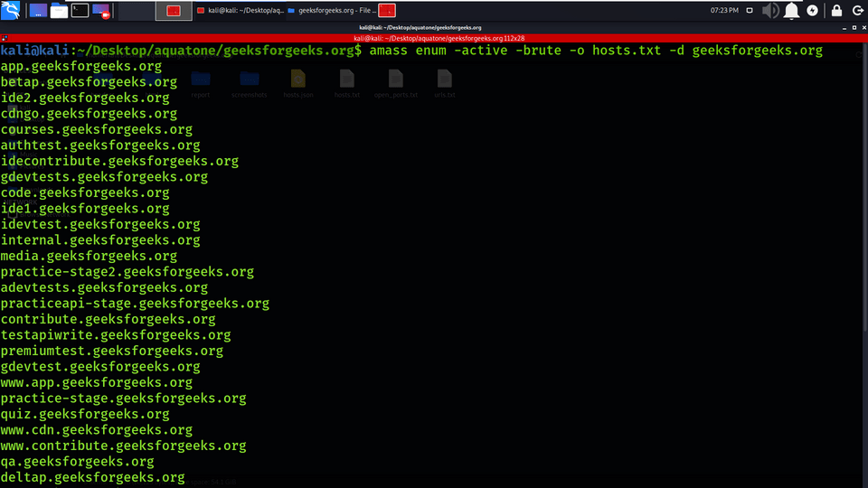Click the line idecontribute.geeksforgeeks.org

[119, 161]
